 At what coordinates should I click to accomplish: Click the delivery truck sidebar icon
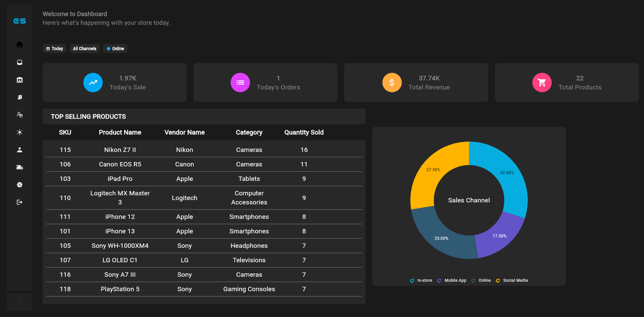[x=19, y=167]
